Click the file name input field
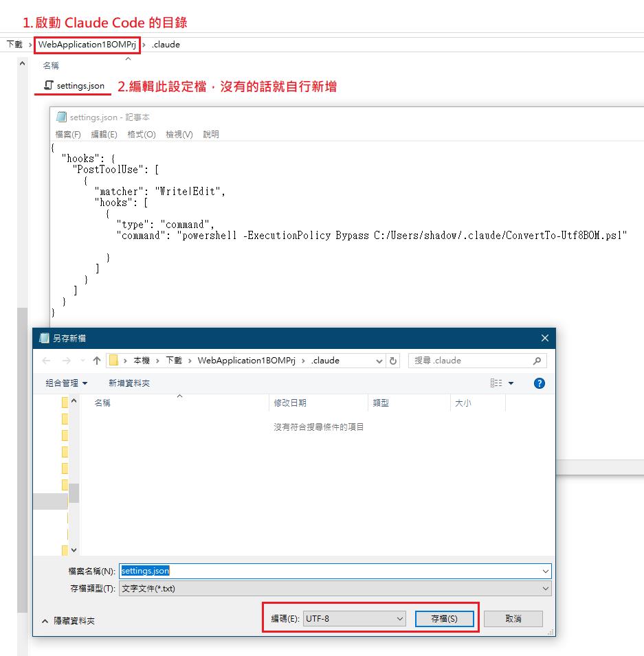Viewport: 644px width, 656px height. tap(330, 571)
